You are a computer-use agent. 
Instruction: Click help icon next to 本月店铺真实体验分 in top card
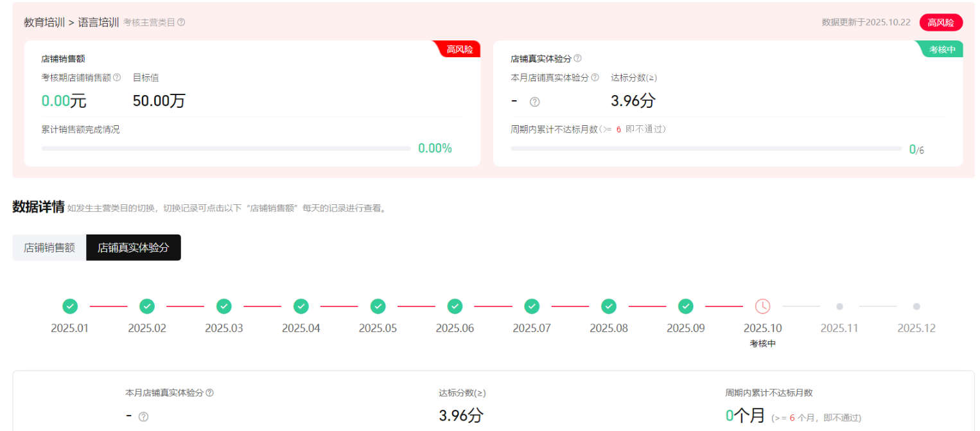click(595, 78)
